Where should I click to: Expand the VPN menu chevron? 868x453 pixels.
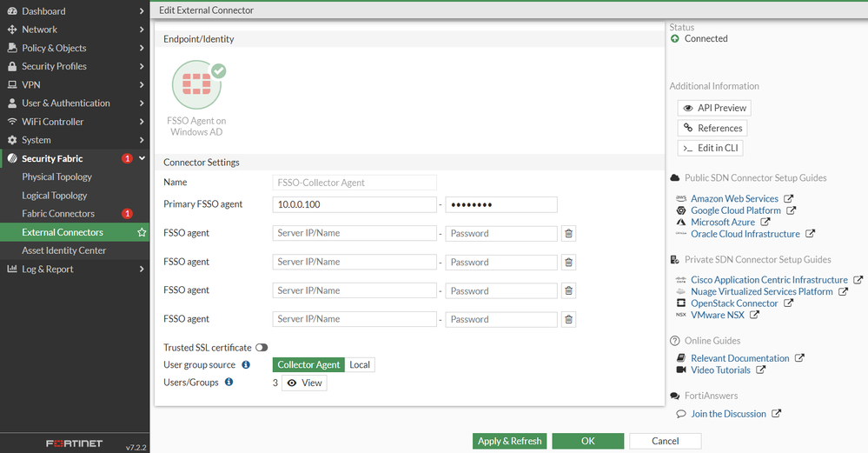[142, 84]
